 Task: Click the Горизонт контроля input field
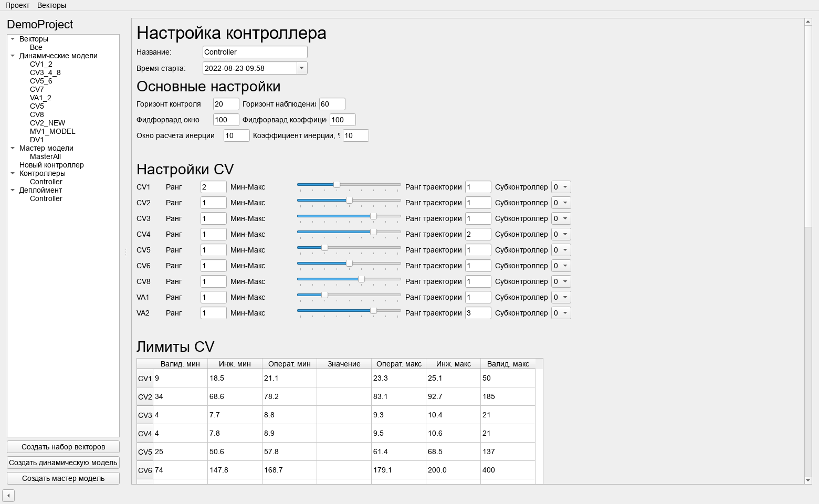coord(226,104)
